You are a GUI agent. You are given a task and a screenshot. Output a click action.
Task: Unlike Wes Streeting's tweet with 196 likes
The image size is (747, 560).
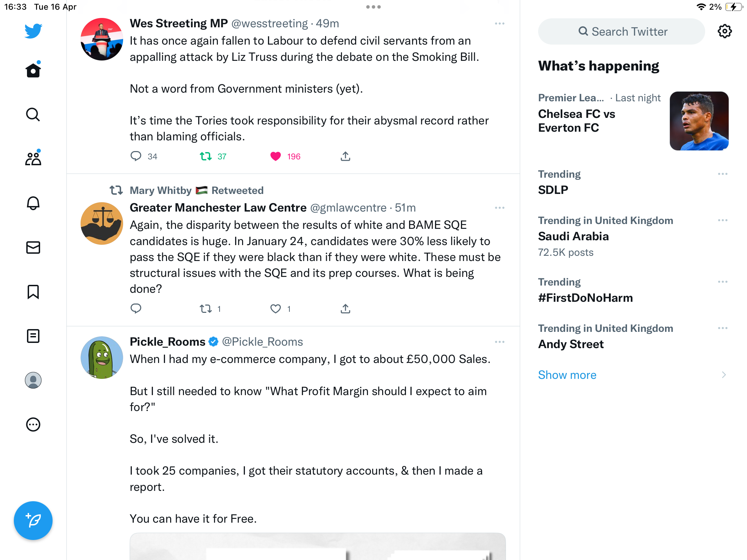coord(276,156)
